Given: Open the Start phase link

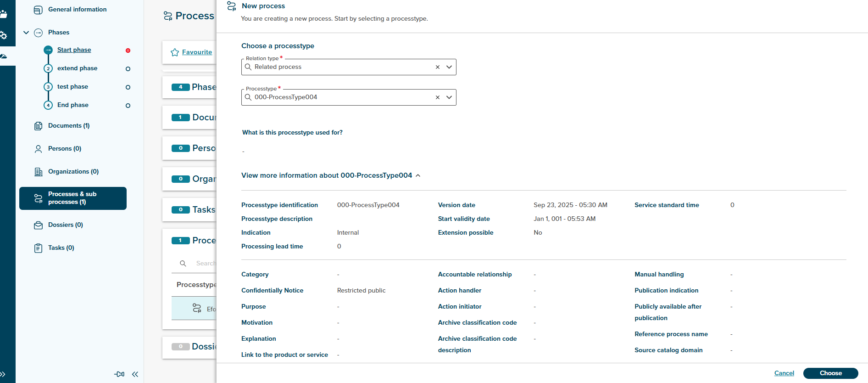Looking at the screenshot, I should (x=74, y=50).
